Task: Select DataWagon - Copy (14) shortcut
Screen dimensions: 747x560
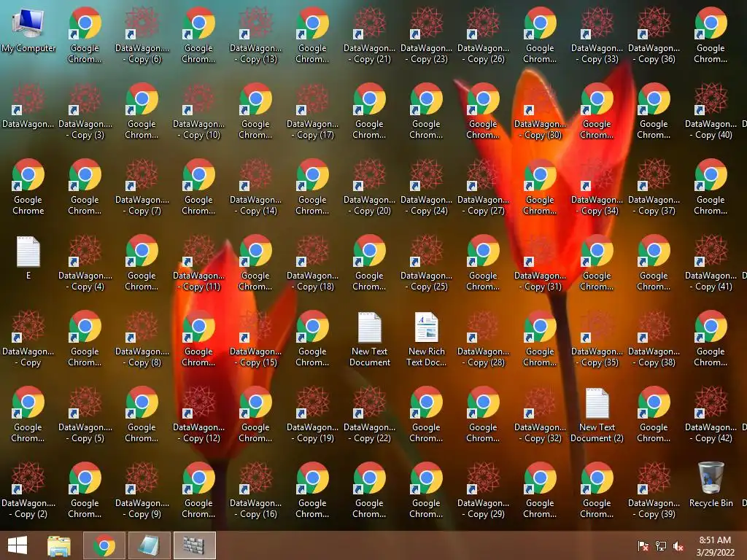Action: pyautogui.click(x=256, y=187)
